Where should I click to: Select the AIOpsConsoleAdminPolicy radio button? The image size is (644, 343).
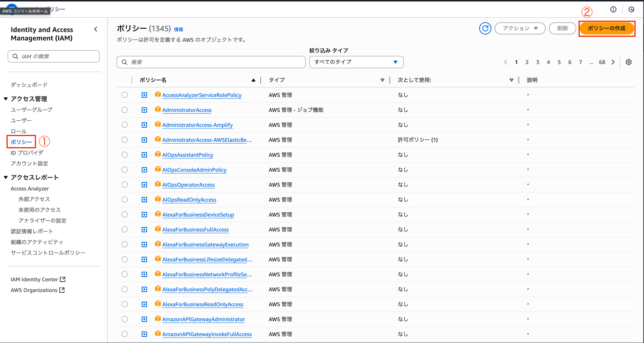(x=125, y=169)
